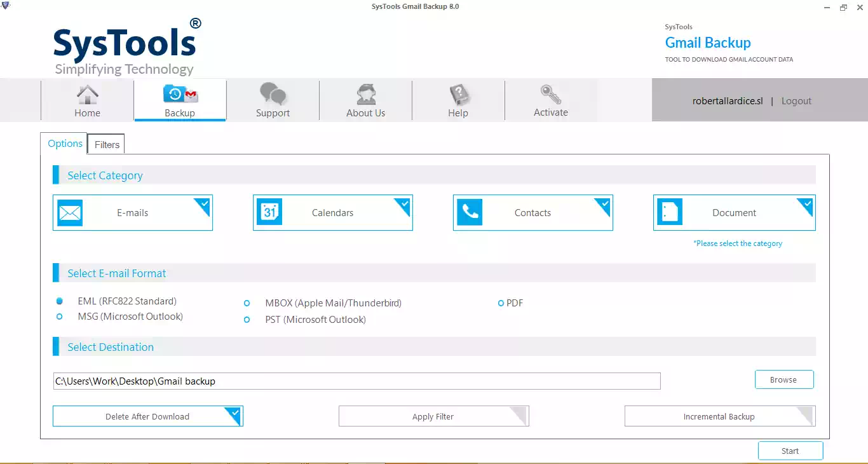Switch to the Options tab
Image resolution: width=868 pixels, height=464 pixels.
tap(65, 144)
